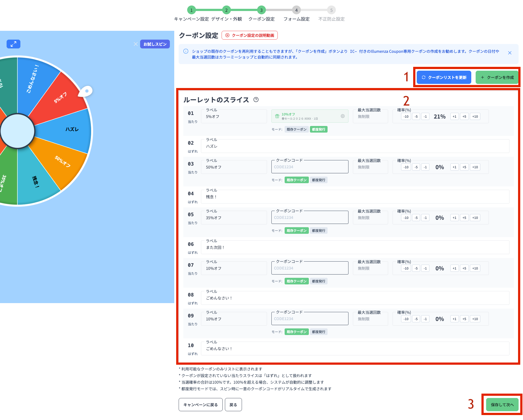Go to step 1 キャンペーン設定
523x420 pixels.
[191, 10]
